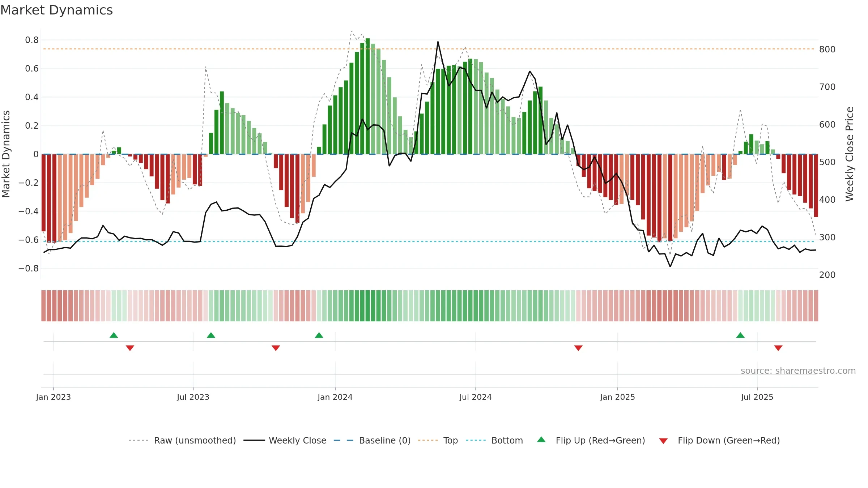The image size is (868, 488).
Task: Click the red triangle icon in legend
Action: 663,441
